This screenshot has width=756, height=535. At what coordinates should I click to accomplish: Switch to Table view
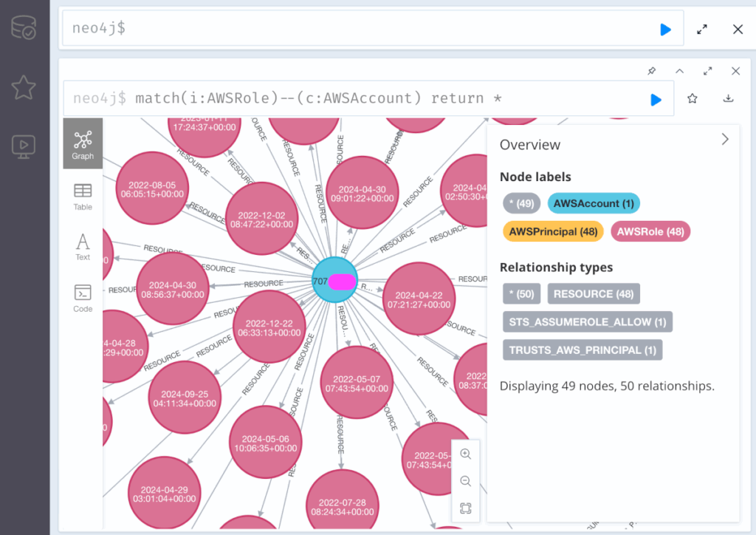coord(83,197)
